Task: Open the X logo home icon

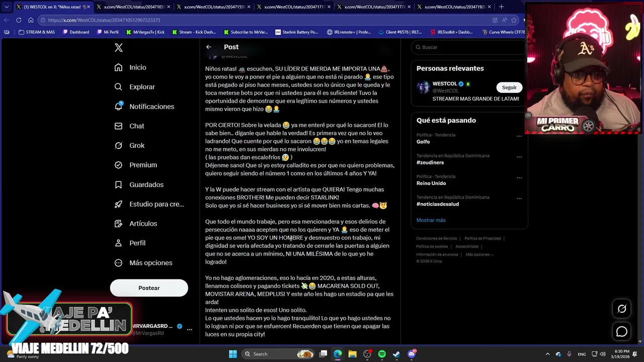Action: point(119,48)
